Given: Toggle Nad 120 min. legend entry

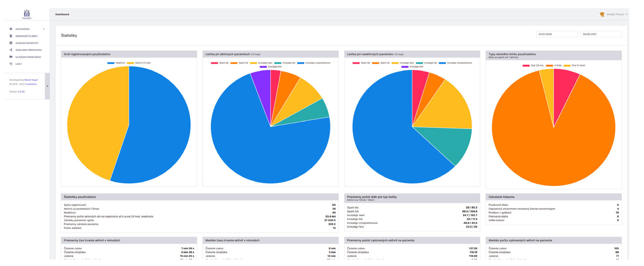Looking at the screenshot, I should (x=533, y=66).
